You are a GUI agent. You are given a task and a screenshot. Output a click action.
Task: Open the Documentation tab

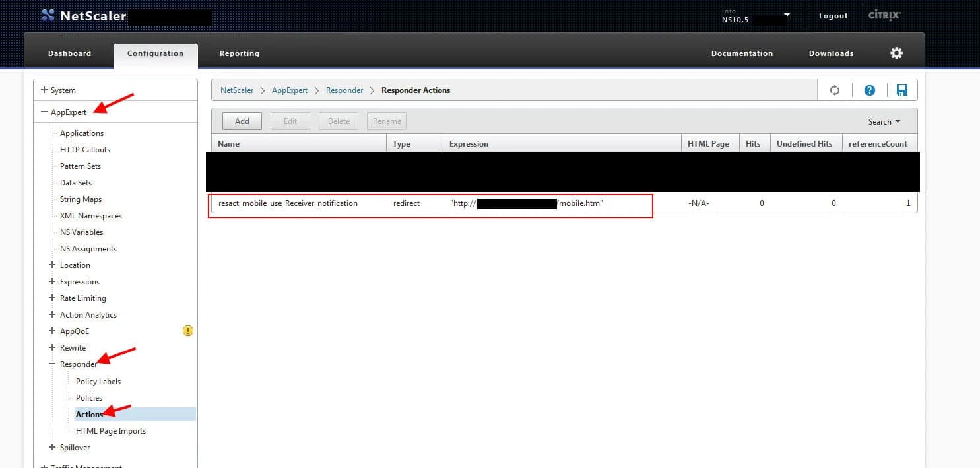(742, 53)
